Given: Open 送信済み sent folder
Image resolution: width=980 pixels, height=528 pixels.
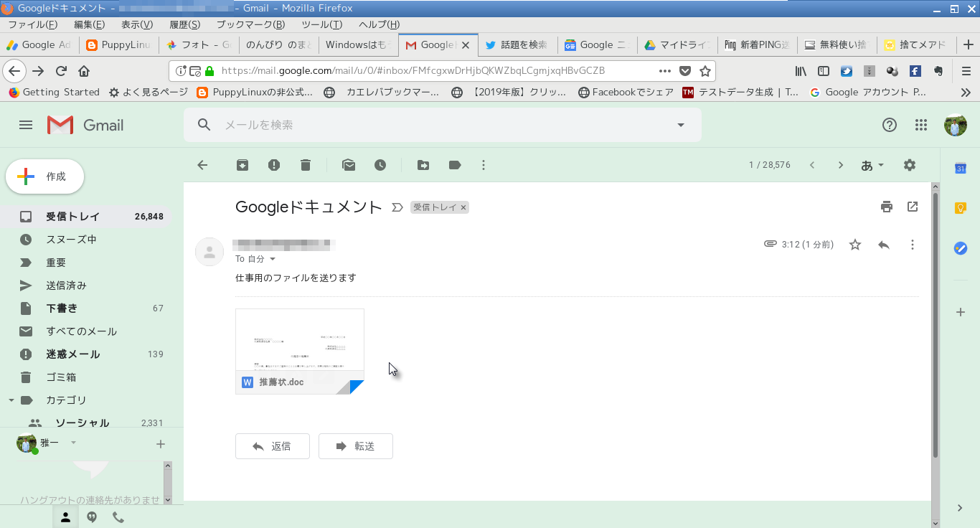Looking at the screenshot, I should point(86,286).
